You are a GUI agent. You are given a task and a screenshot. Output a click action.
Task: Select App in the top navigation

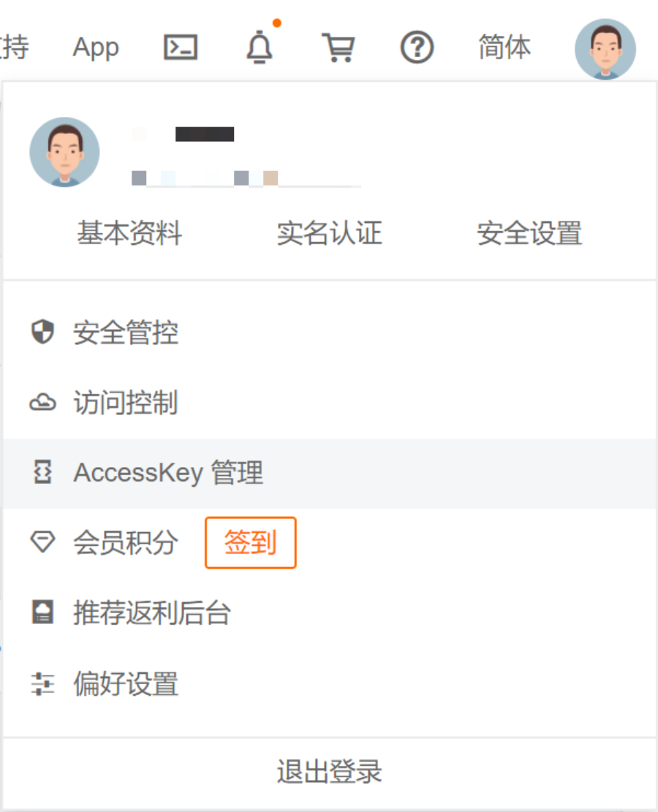[96, 48]
